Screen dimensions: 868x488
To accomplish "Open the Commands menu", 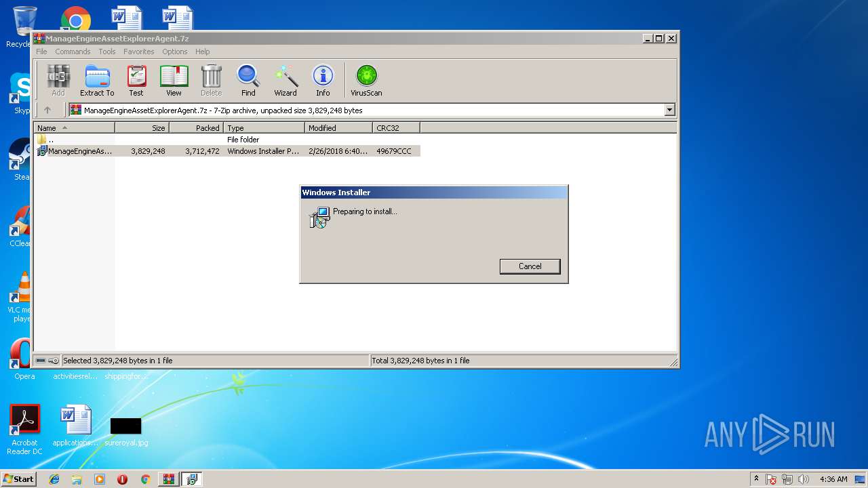I will pyautogui.click(x=73, y=52).
